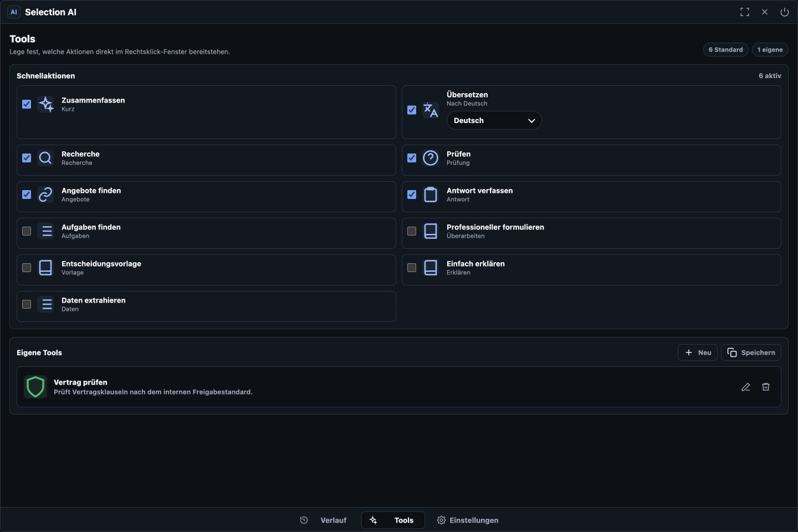Viewport: 798px width, 532px height.
Task: Click the 6 Standard badge
Action: (726, 50)
